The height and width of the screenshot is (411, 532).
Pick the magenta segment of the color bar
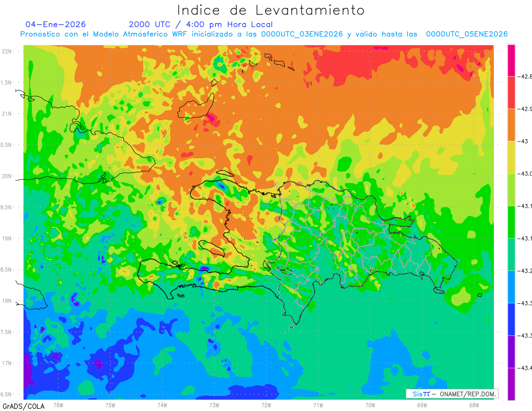[x=511, y=60]
